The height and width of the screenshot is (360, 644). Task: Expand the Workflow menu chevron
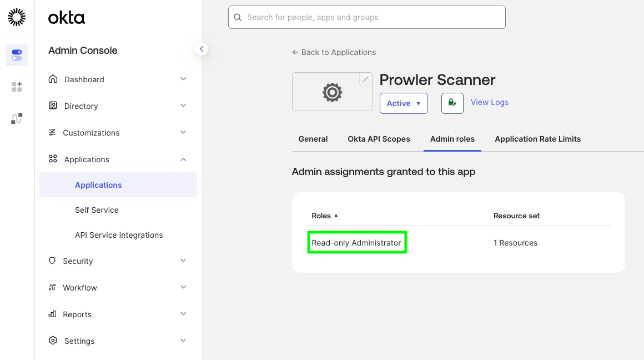coord(184,287)
